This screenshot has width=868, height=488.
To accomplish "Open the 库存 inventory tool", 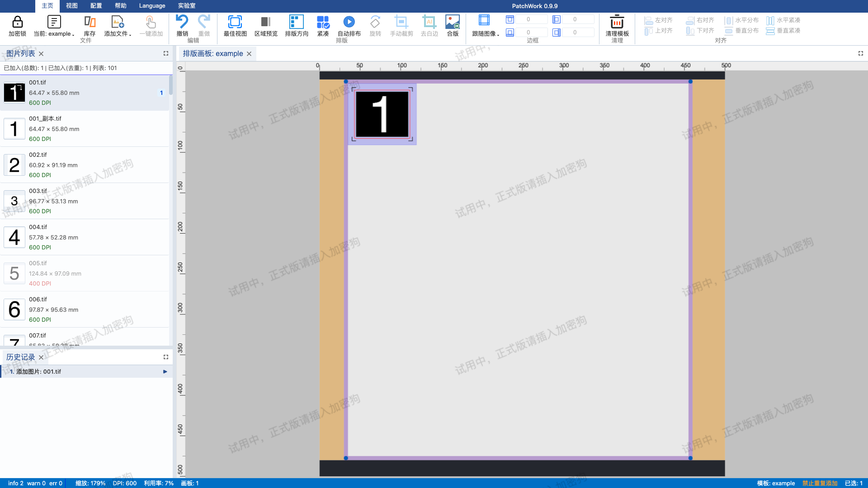I will click(90, 26).
